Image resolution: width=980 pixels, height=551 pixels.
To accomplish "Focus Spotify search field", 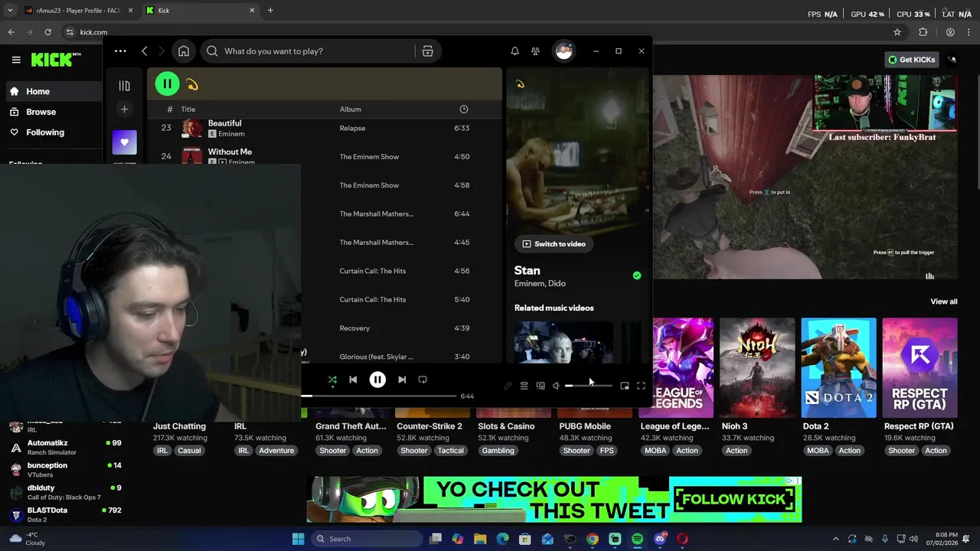I will coord(309,51).
